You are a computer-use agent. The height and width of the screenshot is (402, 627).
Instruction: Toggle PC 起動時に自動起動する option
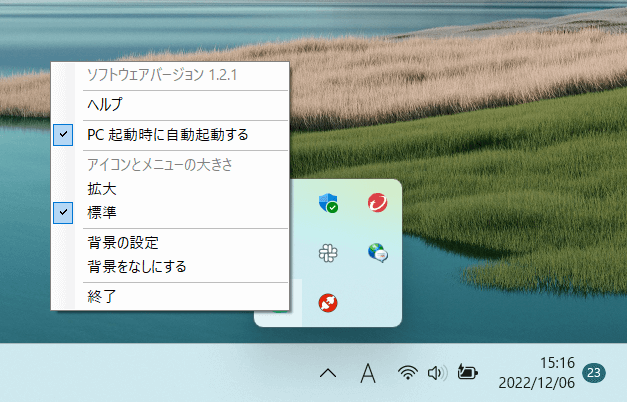coord(170,135)
